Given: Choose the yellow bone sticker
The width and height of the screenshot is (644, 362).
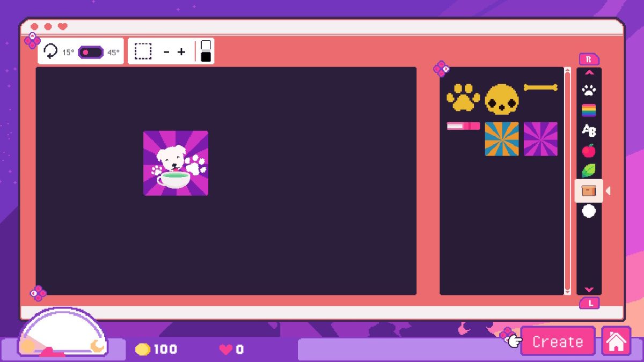Looking at the screenshot, I should pyautogui.click(x=540, y=87).
